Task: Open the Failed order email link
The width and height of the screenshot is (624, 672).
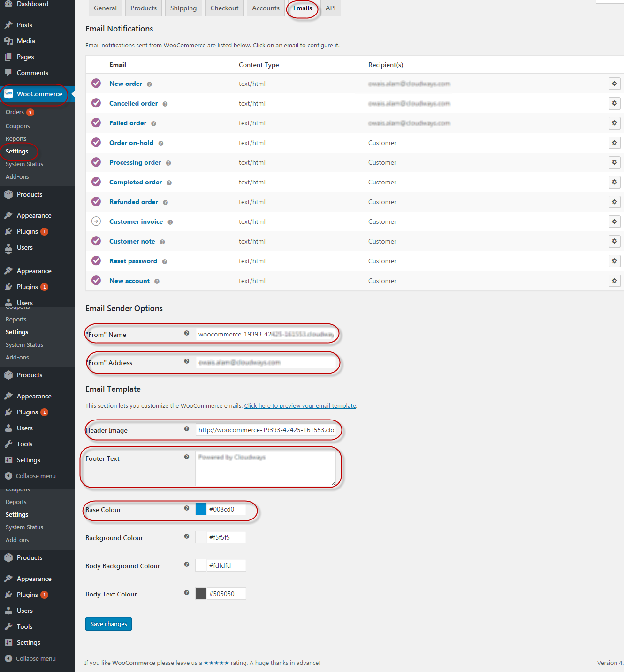Action: click(x=128, y=123)
